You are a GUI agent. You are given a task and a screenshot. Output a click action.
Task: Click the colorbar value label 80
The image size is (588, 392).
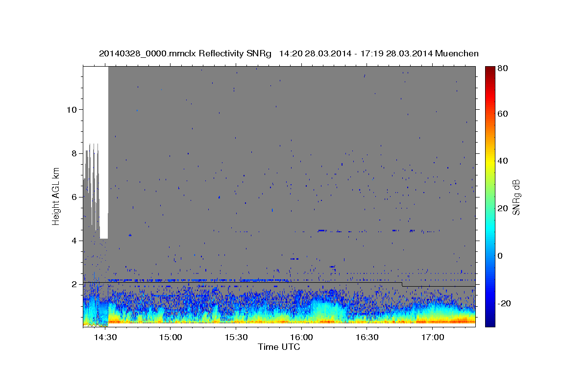[x=503, y=69]
